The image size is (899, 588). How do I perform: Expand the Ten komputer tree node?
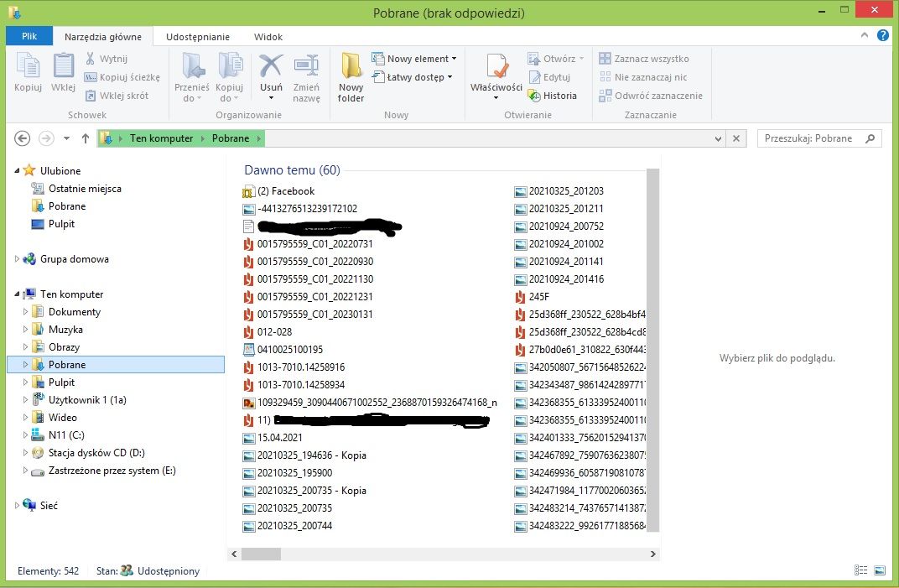pyautogui.click(x=17, y=294)
